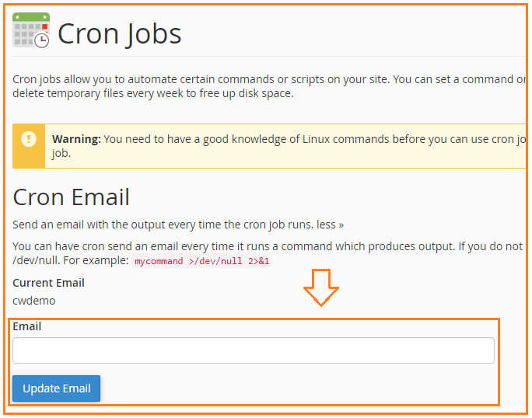
Task: Click the bold 'Warning:' word in the banner
Action: [x=76, y=139]
